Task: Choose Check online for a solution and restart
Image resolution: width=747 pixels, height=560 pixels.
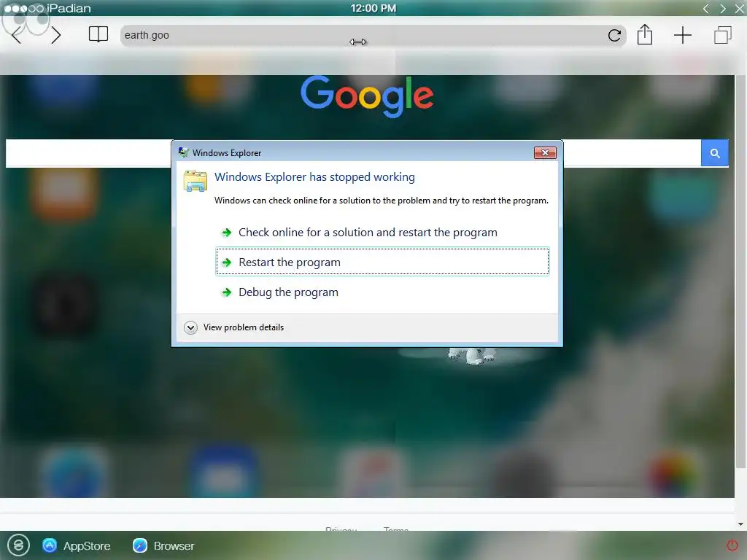Action: coord(368,233)
